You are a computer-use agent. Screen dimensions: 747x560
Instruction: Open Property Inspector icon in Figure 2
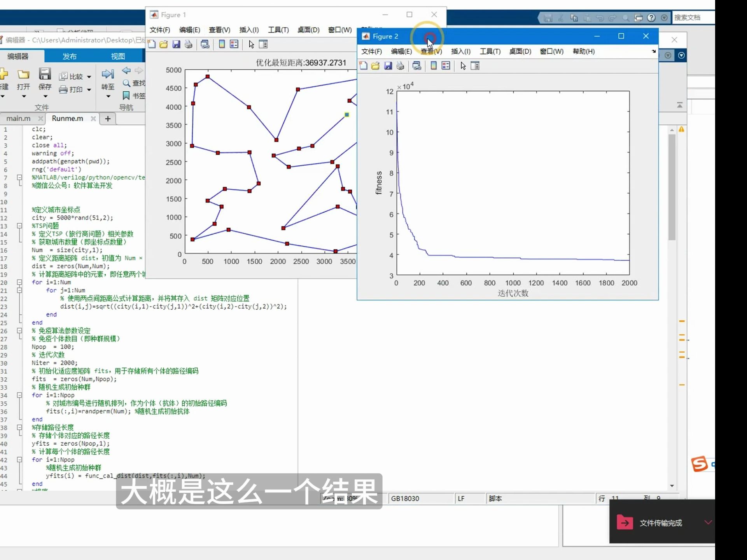click(x=475, y=66)
